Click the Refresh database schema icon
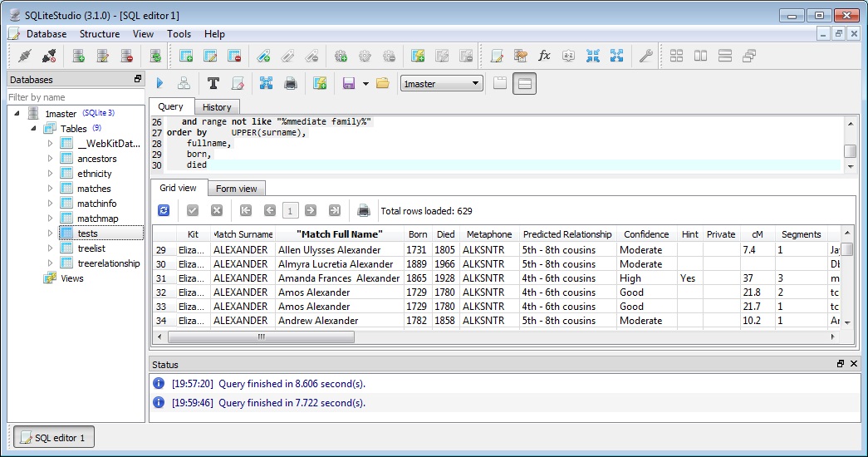 click(x=155, y=56)
